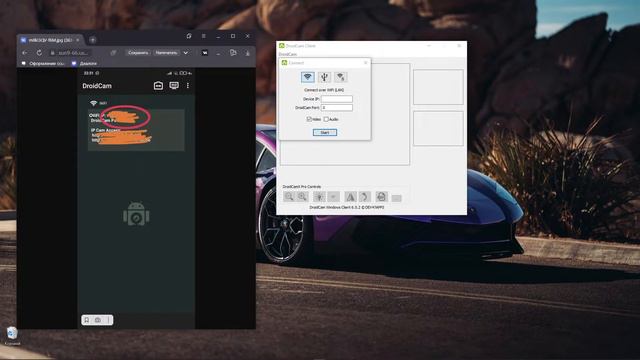The width and height of the screenshot is (640, 360).
Task: Expand the dropdown arrow beside Напечатать
Action: pyautogui.click(x=186, y=53)
